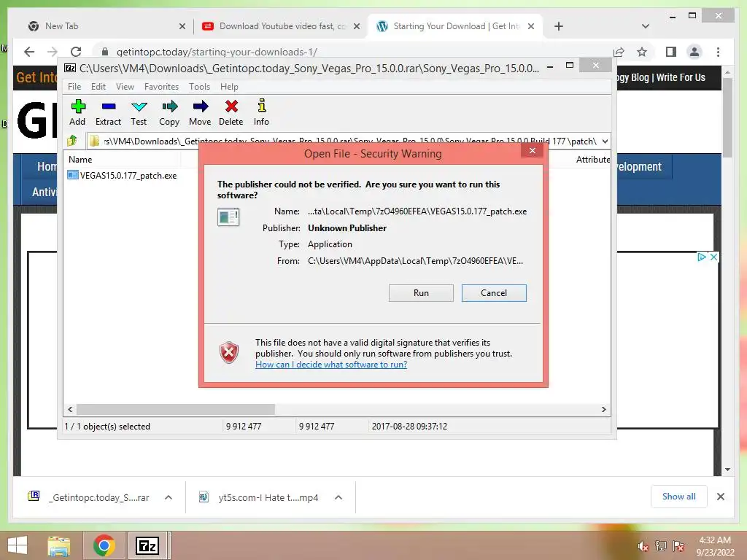This screenshot has height=560, width=747.
Task: Open the File menu in 7-Zip
Action: [74, 87]
